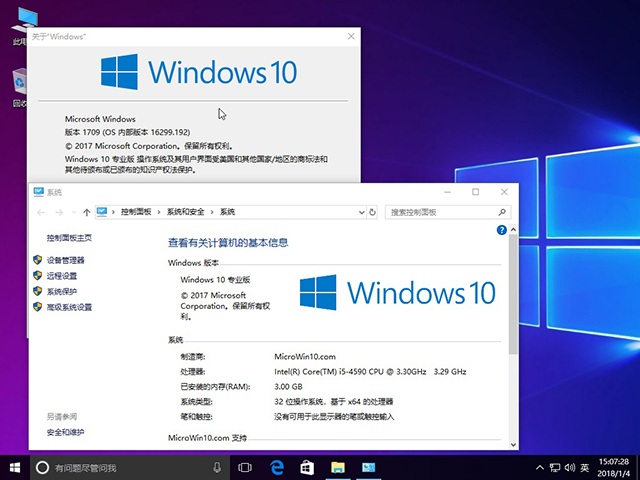Image resolution: width=640 pixels, height=480 pixels.
Task: Open recent locations dropdown in System window
Action: [x=73, y=212]
